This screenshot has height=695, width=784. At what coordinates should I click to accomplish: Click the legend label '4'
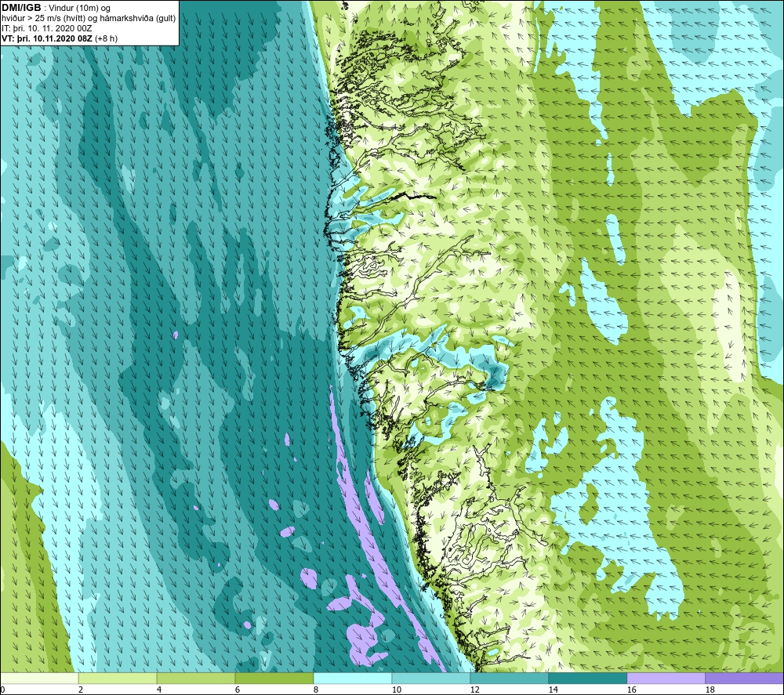pos(159,690)
